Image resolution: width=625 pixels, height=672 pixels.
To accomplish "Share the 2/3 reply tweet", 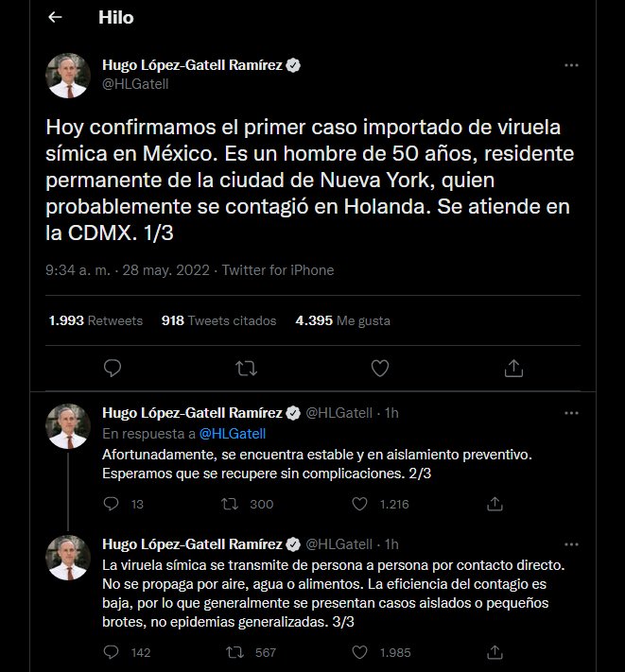I will [x=492, y=505].
